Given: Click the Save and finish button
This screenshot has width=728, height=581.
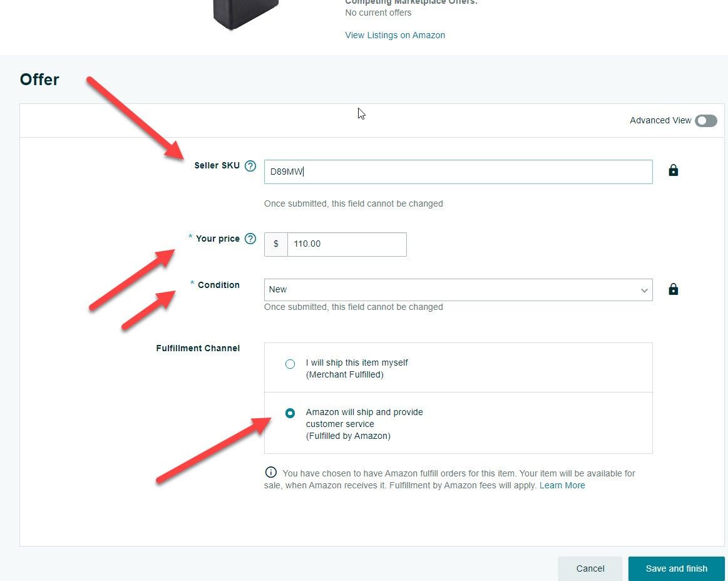Looking at the screenshot, I should click(x=677, y=568).
